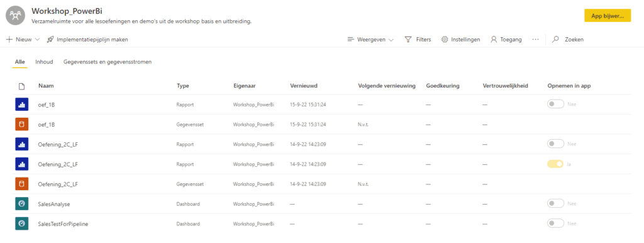The width and height of the screenshot is (644, 243).
Task: Sort by the Eigenaar column header
Action: pos(245,86)
